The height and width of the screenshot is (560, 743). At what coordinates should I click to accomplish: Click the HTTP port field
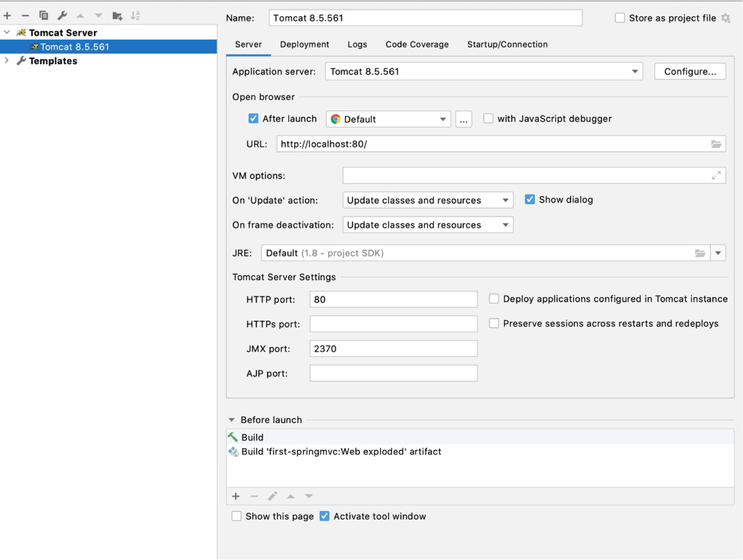394,299
